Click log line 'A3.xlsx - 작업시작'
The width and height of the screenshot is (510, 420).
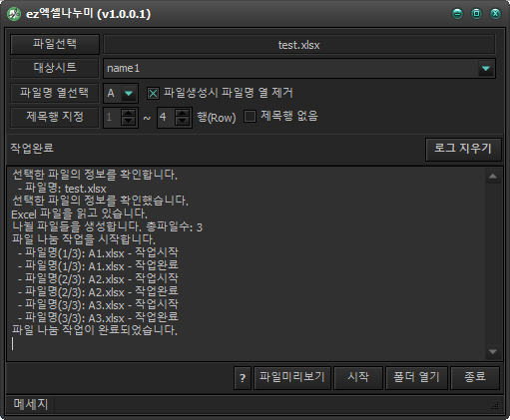[x=133, y=305]
